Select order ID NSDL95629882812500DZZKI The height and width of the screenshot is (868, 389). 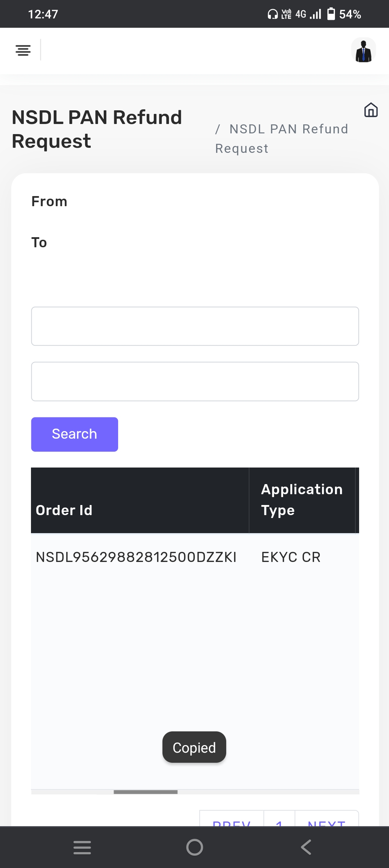coord(136,557)
